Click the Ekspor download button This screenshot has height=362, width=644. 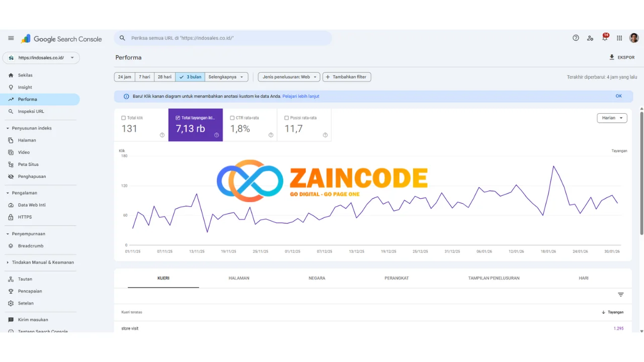tap(622, 57)
